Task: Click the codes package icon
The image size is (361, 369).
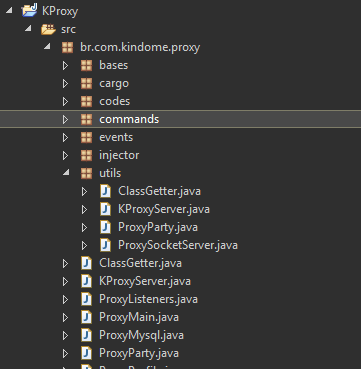Action: tap(86, 101)
